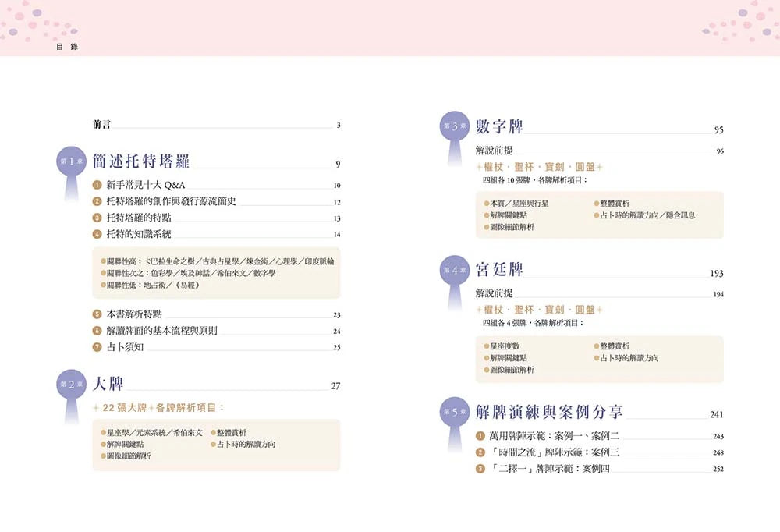
Task: Click the numbered circle ❶ before 新手常見十大 Q&A
Action: [x=96, y=186]
